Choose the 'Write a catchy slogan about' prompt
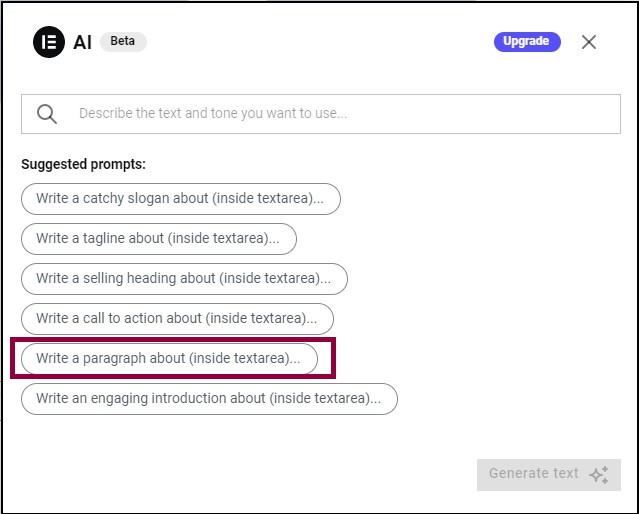 click(181, 199)
